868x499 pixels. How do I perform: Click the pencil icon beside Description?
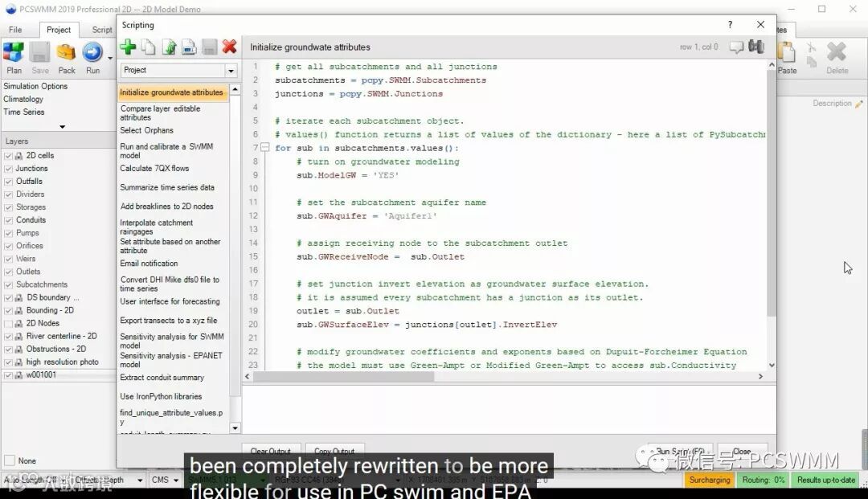tap(858, 104)
